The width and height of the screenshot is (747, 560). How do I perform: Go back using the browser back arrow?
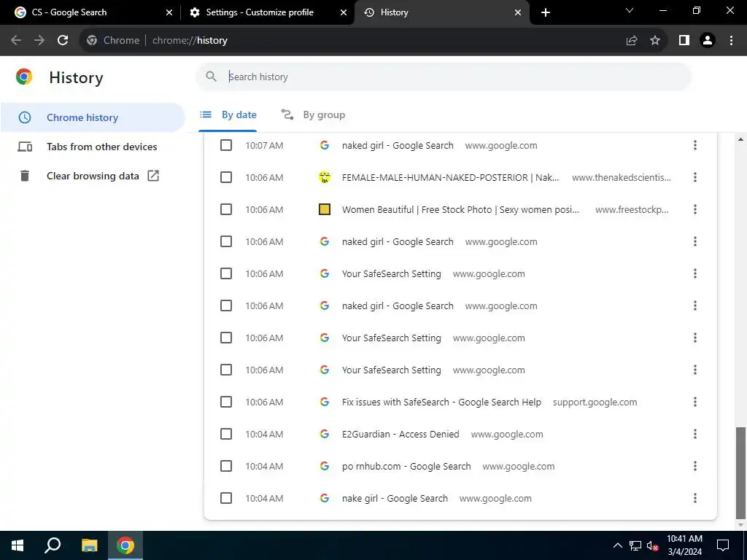coord(16,41)
